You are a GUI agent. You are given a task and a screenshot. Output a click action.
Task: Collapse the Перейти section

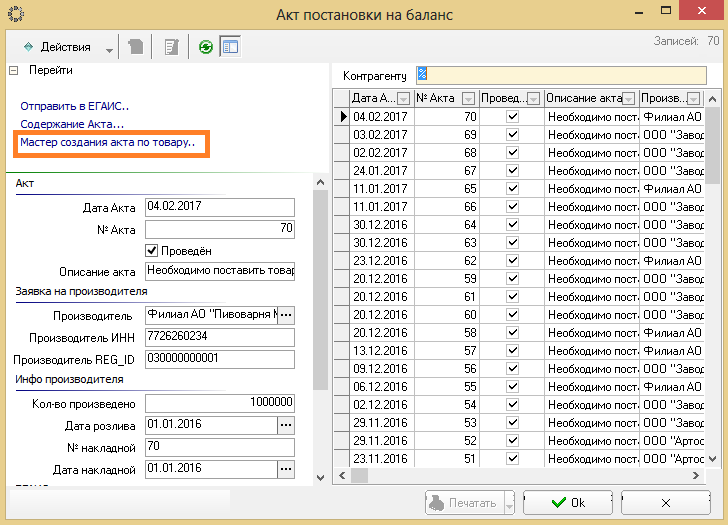click(x=13, y=71)
